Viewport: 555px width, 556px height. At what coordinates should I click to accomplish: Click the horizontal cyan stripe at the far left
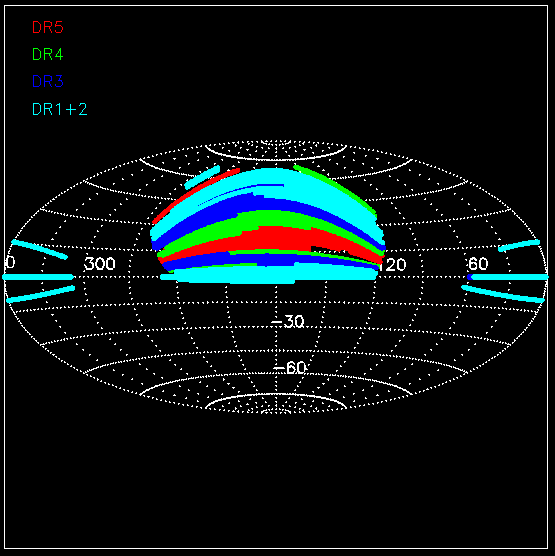click(38, 277)
